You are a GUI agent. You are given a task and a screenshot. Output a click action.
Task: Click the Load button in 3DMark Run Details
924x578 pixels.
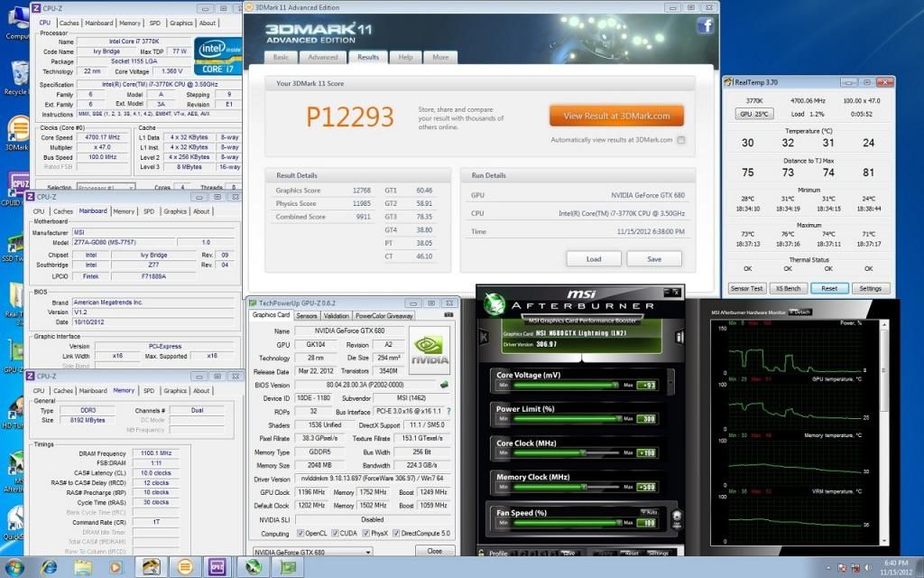pyautogui.click(x=594, y=259)
